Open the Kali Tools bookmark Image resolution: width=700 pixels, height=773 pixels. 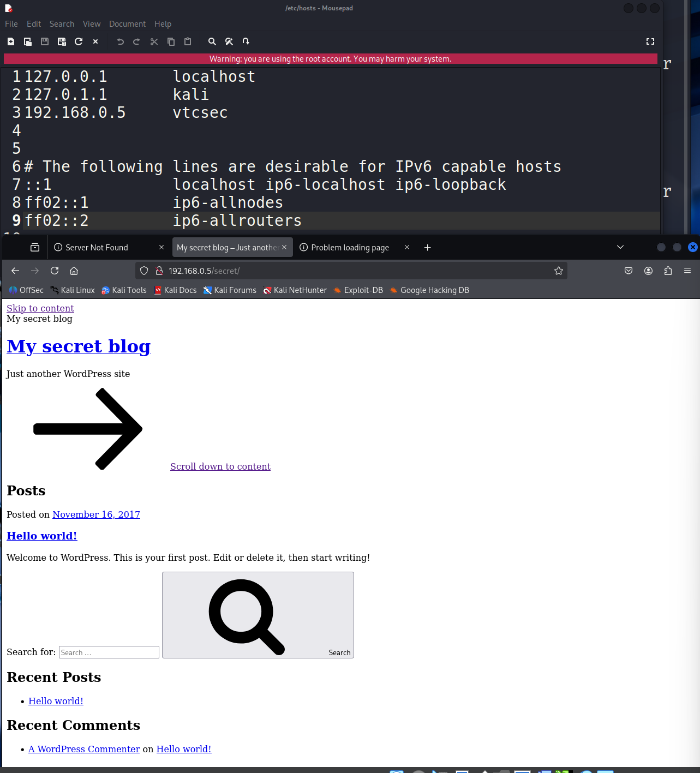(124, 290)
